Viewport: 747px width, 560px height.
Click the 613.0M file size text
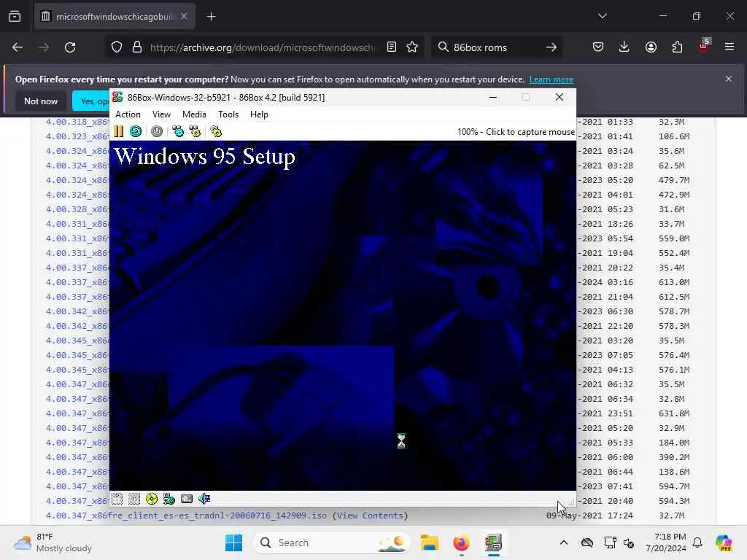tap(674, 282)
